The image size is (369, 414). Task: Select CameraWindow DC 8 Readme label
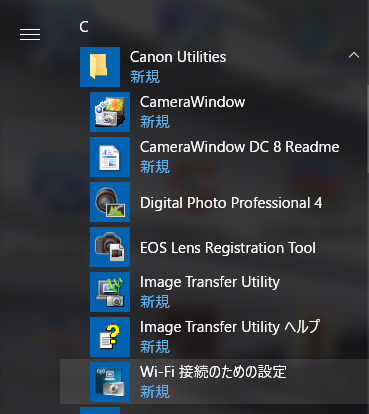click(x=239, y=147)
